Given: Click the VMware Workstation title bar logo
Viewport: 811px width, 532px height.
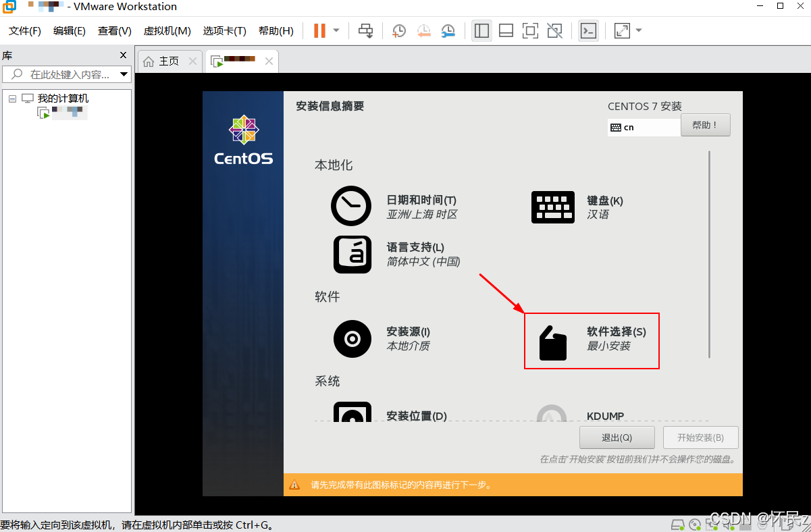Looking at the screenshot, I should [x=9, y=7].
